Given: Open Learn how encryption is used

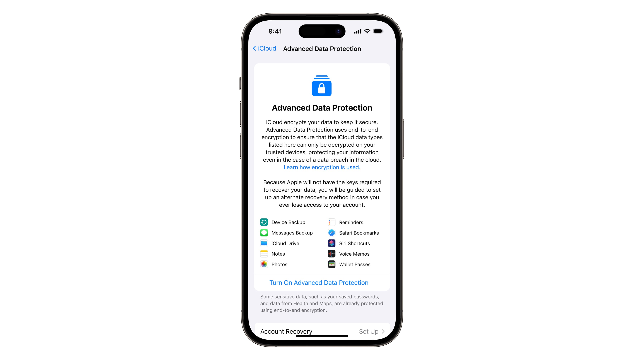Looking at the screenshot, I should coord(322,167).
